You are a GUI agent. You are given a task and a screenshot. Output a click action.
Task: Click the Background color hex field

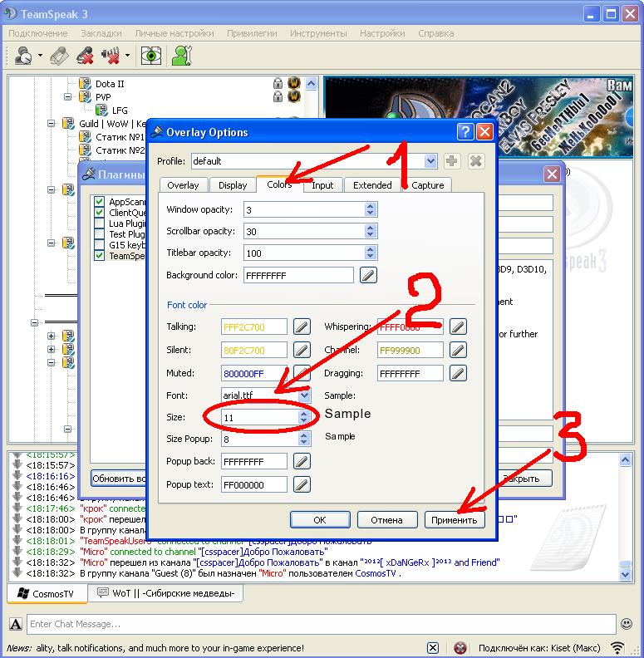[x=298, y=275]
